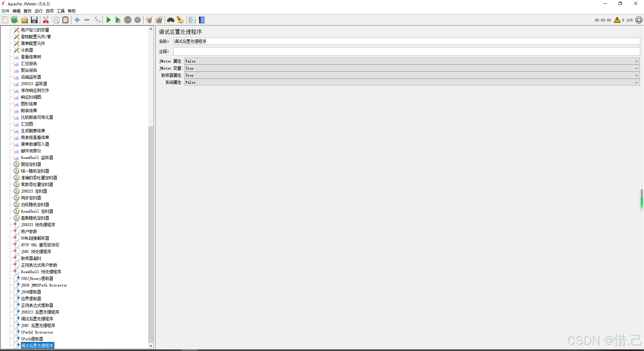
Task: Select 响应时间图 in the tree
Action: click(31, 97)
